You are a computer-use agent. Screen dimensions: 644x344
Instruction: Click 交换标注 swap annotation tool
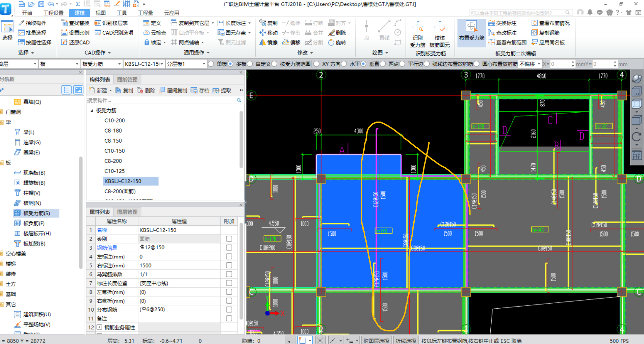click(503, 23)
